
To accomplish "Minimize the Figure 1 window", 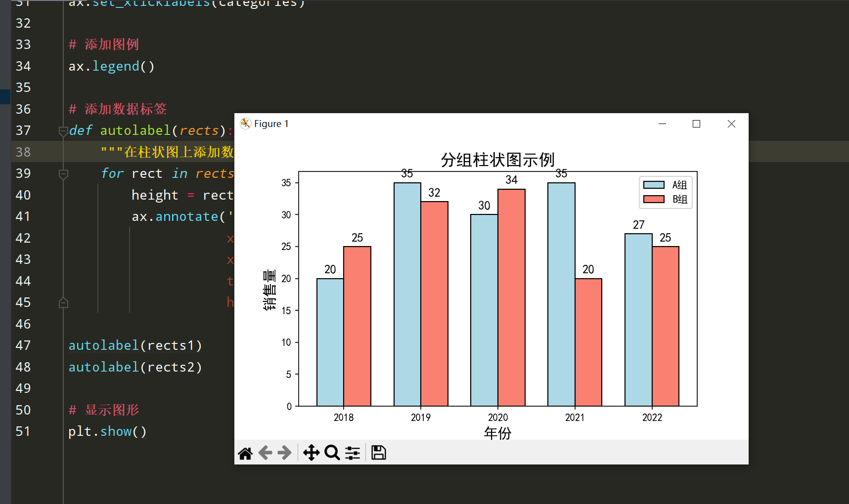I will [x=663, y=124].
